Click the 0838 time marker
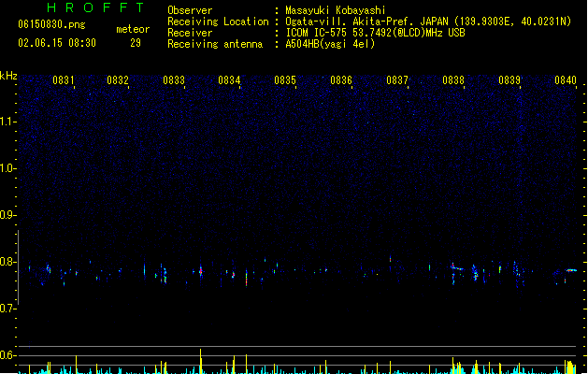 click(453, 80)
